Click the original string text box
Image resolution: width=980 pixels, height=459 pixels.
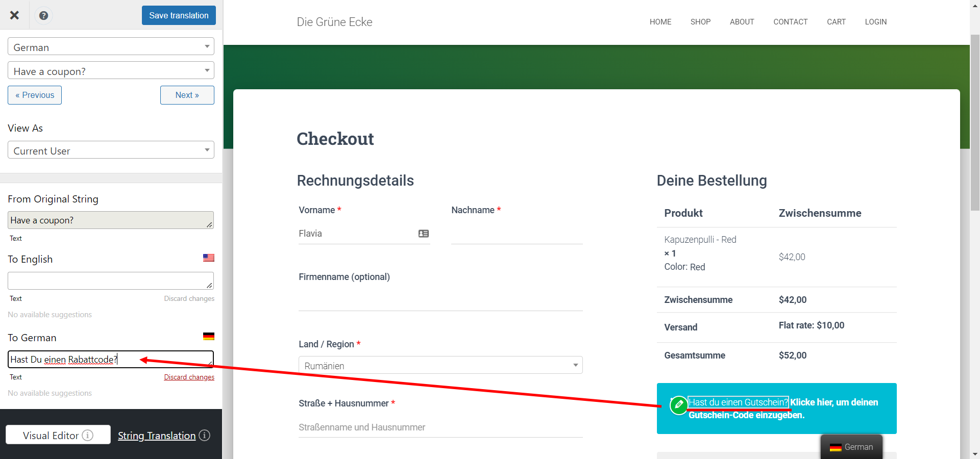coord(111,220)
